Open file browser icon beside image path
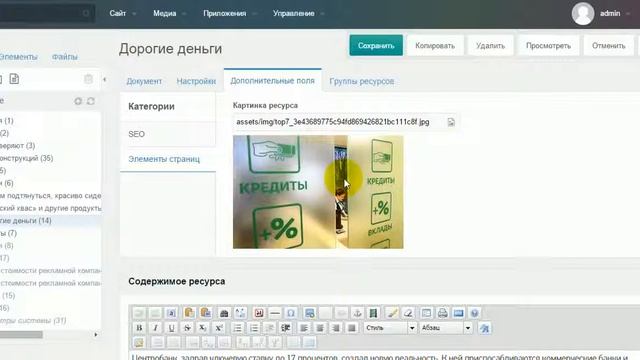Image resolution: width=640 pixels, height=360 pixels. pyautogui.click(x=451, y=122)
